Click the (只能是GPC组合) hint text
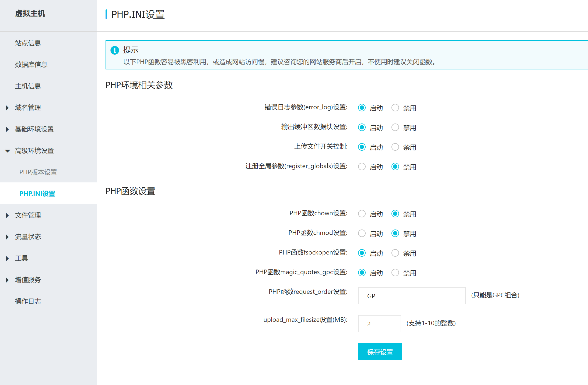Viewport: 588px width, 385px height. pos(495,295)
